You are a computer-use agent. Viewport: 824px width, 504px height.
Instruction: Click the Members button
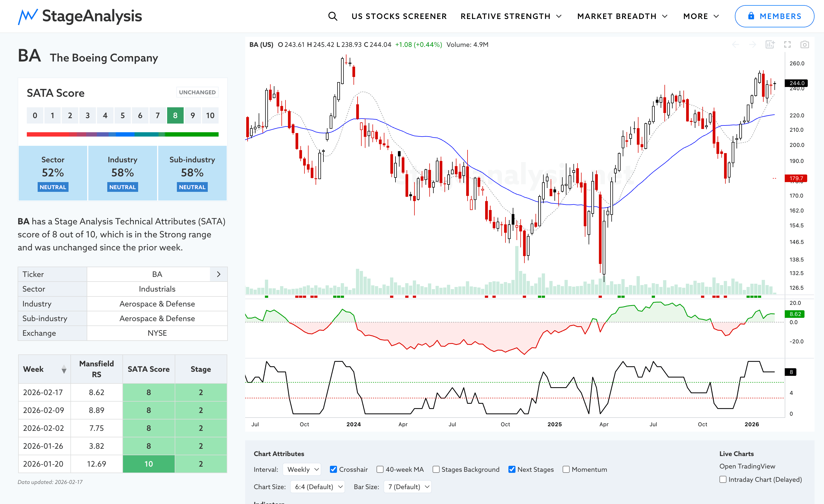(x=774, y=16)
